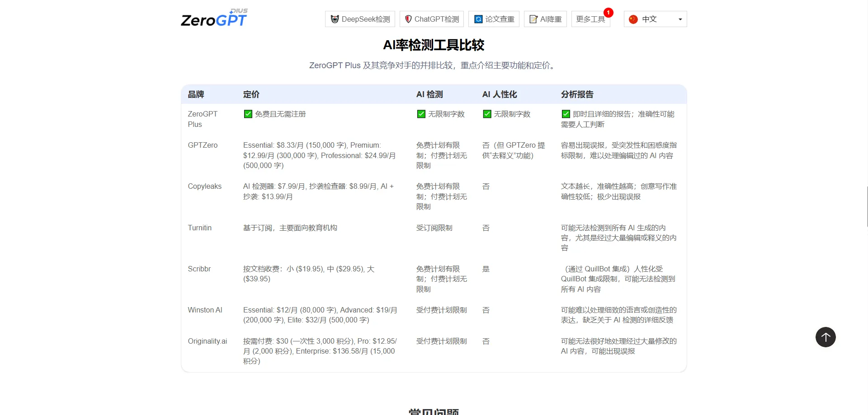Open the language selector dropdown chevron

tap(680, 19)
